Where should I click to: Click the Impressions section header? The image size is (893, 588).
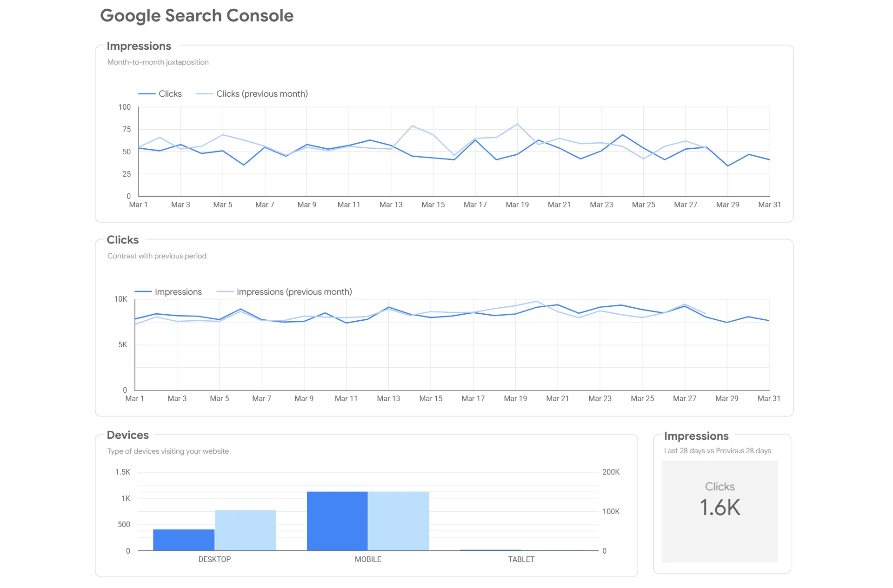pos(139,46)
